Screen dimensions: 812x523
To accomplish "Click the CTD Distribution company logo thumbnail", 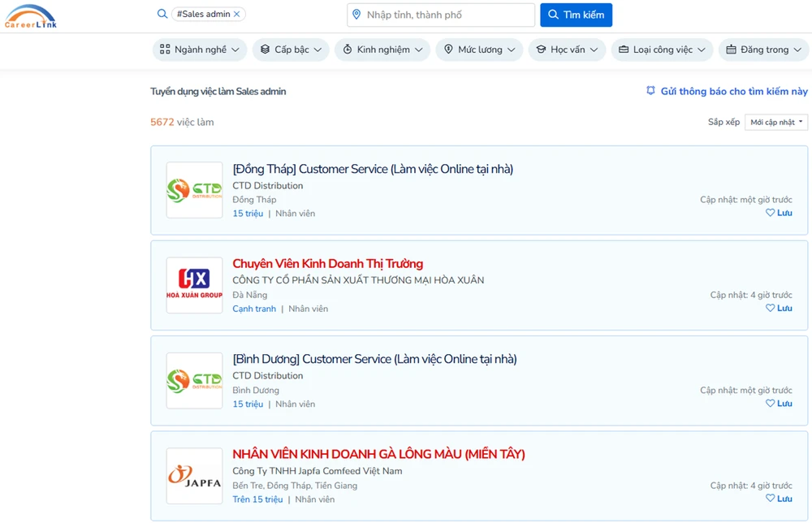I will (x=194, y=190).
